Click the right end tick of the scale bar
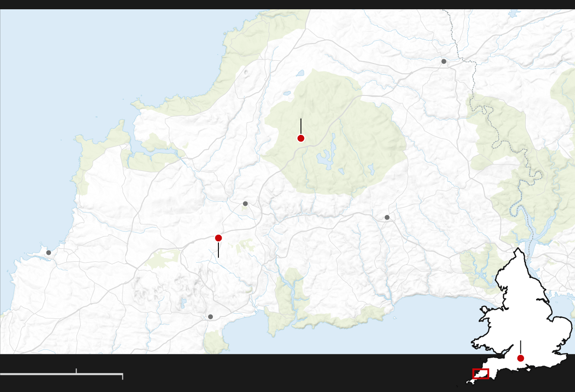This screenshot has height=392, width=575. 122,376
